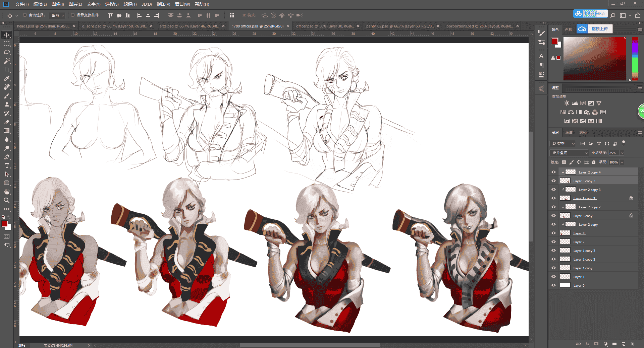Open the Filter (滤镜) menu

pyautogui.click(x=130, y=4)
